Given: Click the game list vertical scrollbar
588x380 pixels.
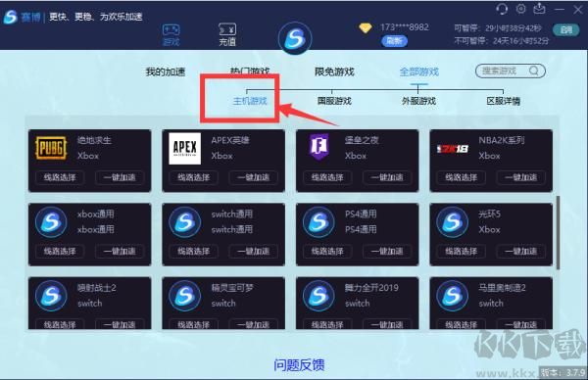Looking at the screenshot, I should (558, 232).
